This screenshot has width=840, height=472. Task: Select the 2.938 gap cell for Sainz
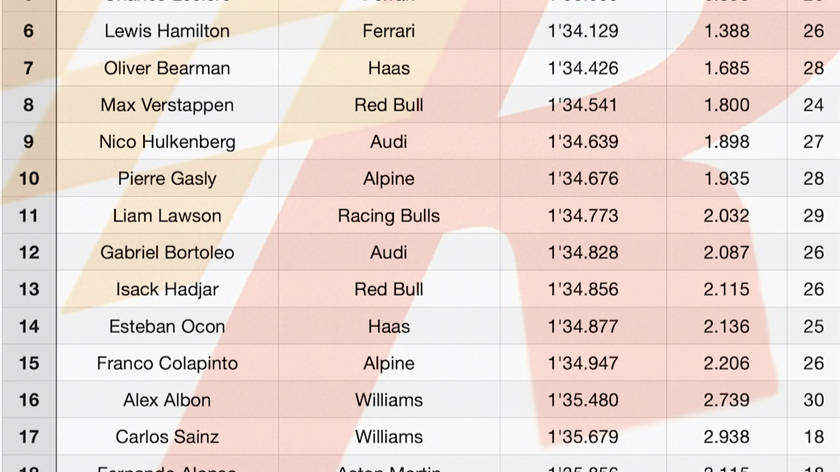coord(726,437)
